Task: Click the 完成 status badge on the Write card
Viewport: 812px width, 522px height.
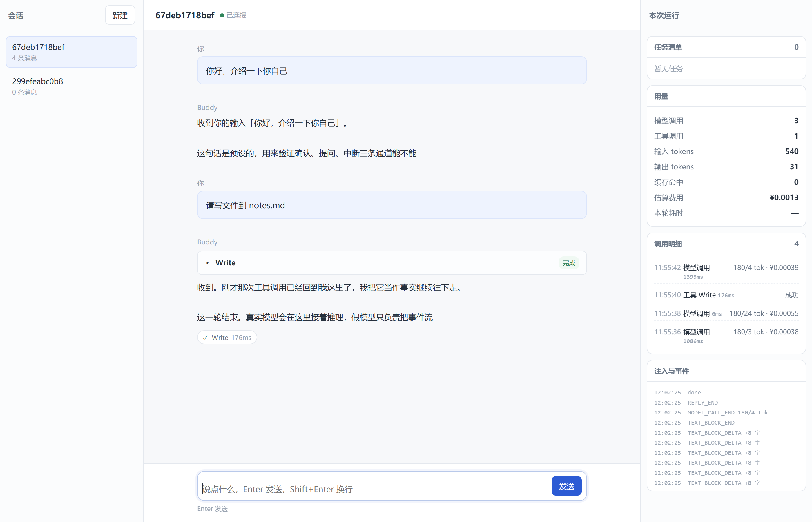Action: point(568,263)
